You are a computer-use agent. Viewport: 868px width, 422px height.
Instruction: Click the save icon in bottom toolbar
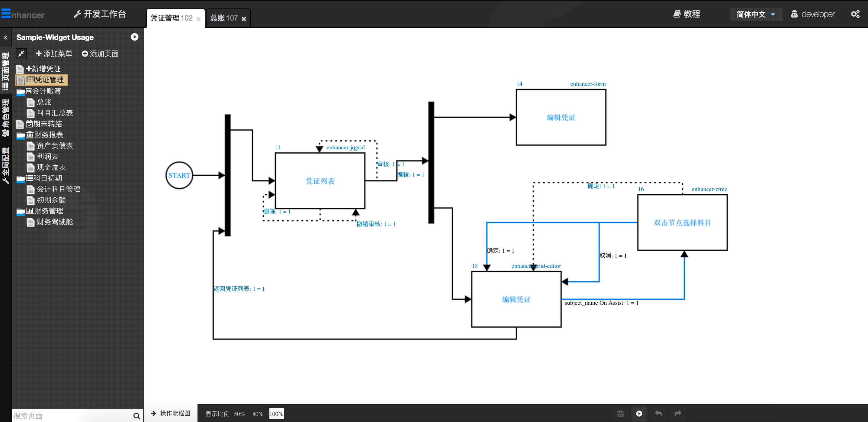(620, 413)
